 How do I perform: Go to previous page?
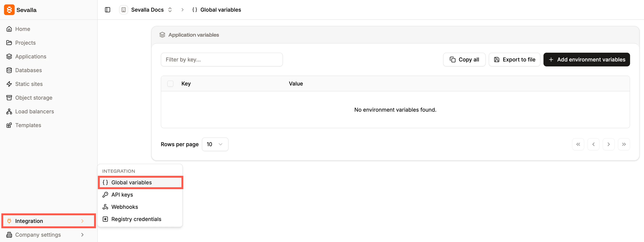click(x=593, y=144)
